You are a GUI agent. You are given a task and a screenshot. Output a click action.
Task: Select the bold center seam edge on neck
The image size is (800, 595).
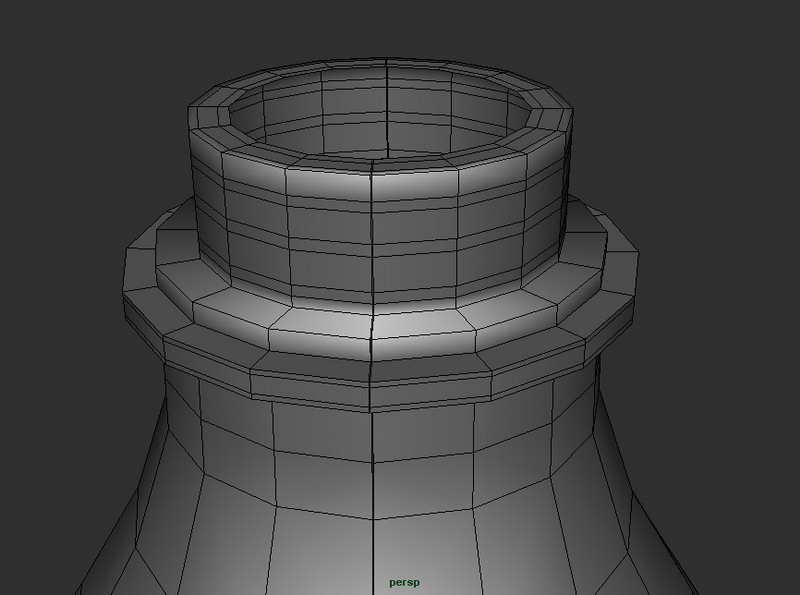(373, 230)
